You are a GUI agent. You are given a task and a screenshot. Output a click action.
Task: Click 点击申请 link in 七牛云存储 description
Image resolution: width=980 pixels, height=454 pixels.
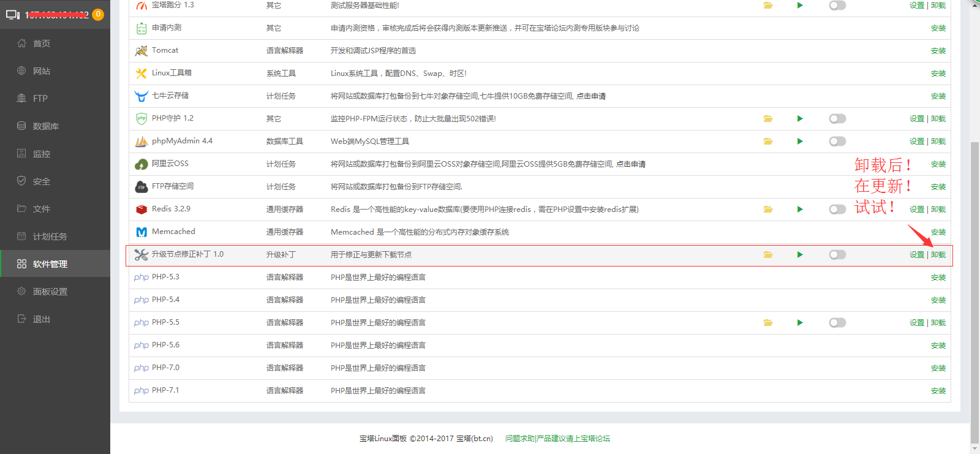click(x=591, y=96)
